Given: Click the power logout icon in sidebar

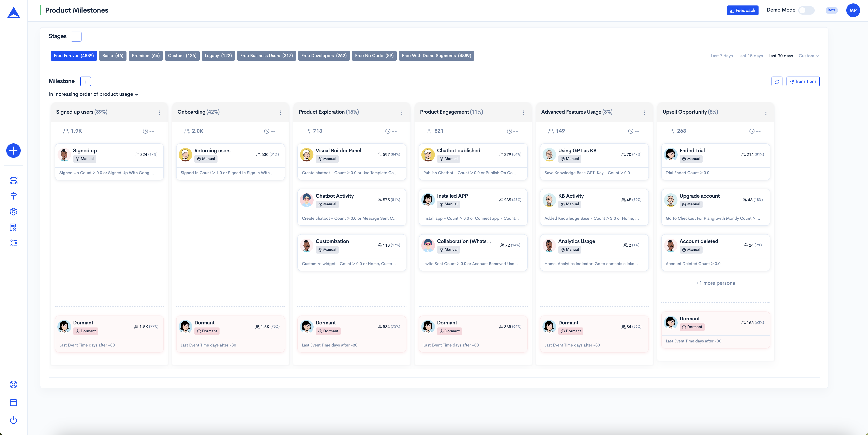Looking at the screenshot, I should (13, 420).
